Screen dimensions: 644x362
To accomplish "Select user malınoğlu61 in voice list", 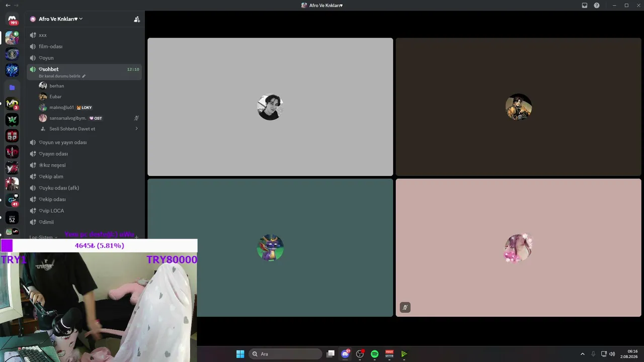I will tap(90, 108).
